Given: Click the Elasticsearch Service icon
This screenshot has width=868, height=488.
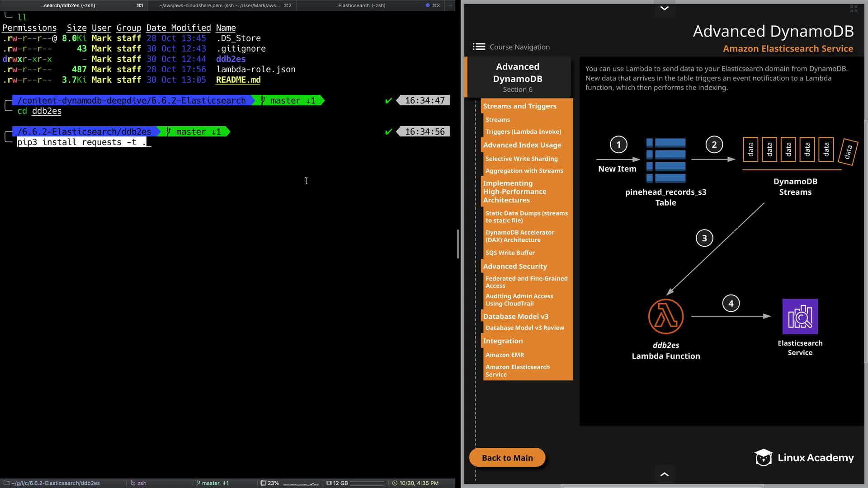Looking at the screenshot, I should coord(800,316).
